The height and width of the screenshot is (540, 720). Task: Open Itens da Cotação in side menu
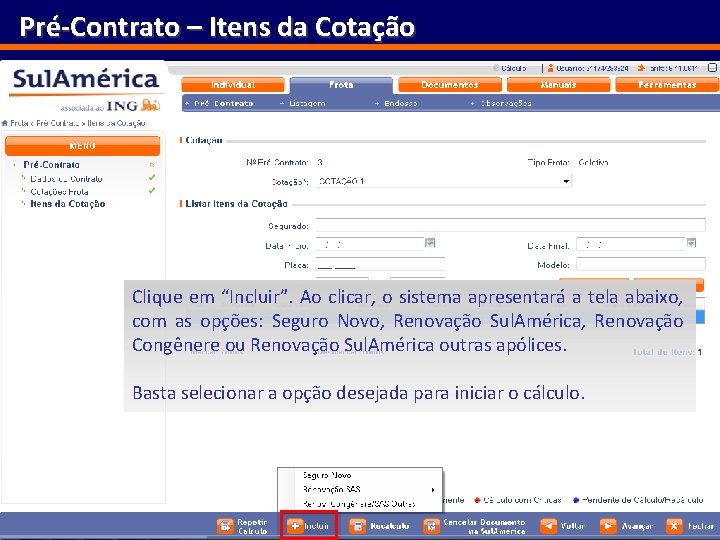click(x=68, y=204)
